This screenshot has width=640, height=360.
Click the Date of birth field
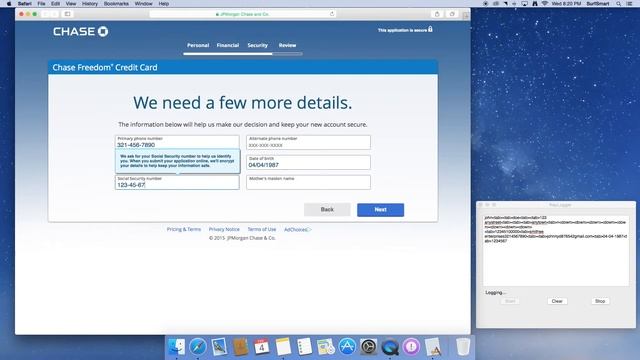[309, 162]
